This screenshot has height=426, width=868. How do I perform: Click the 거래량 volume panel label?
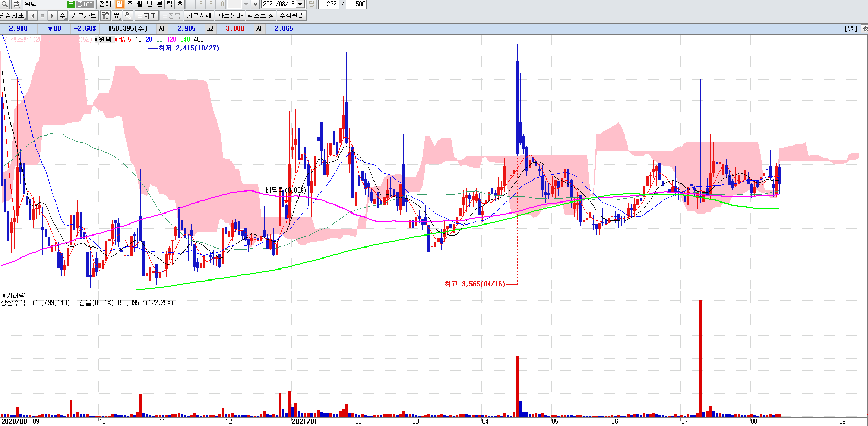(15, 295)
